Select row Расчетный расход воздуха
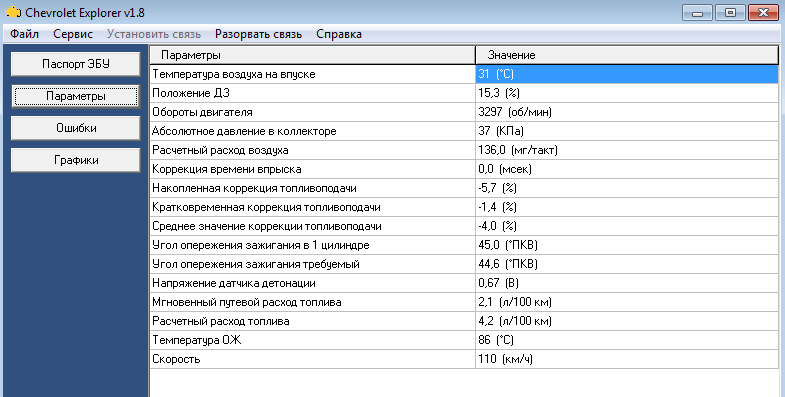This screenshot has height=397, width=785. 464,150
